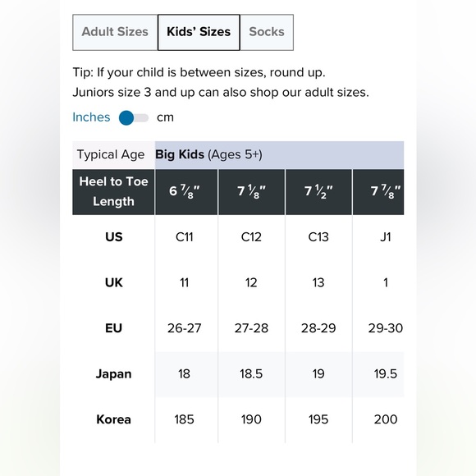Switch to the Adult Sizes tab
476x476 pixels.
115,32
